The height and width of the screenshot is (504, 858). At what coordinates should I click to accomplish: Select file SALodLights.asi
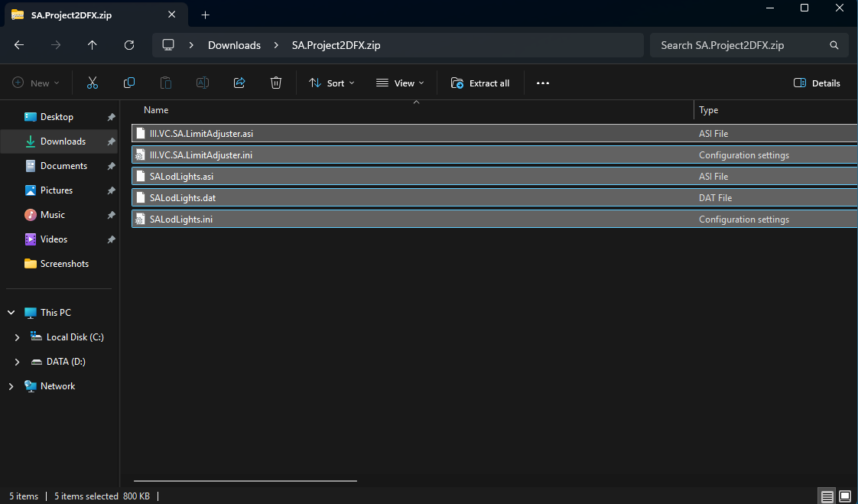495,177
